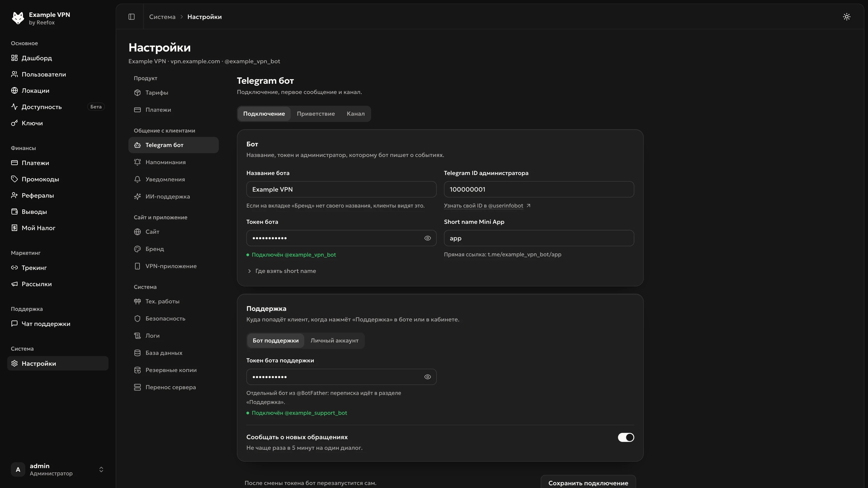Image resolution: width=868 pixels, height=488 pixels.
Task: Focus the Short name Mini App field
Action: coord(539,238)
